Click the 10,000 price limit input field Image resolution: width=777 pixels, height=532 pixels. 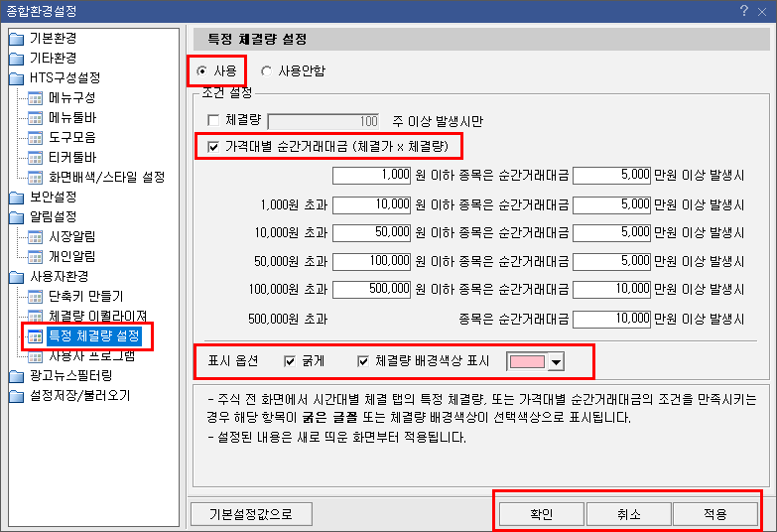[372, 204]
